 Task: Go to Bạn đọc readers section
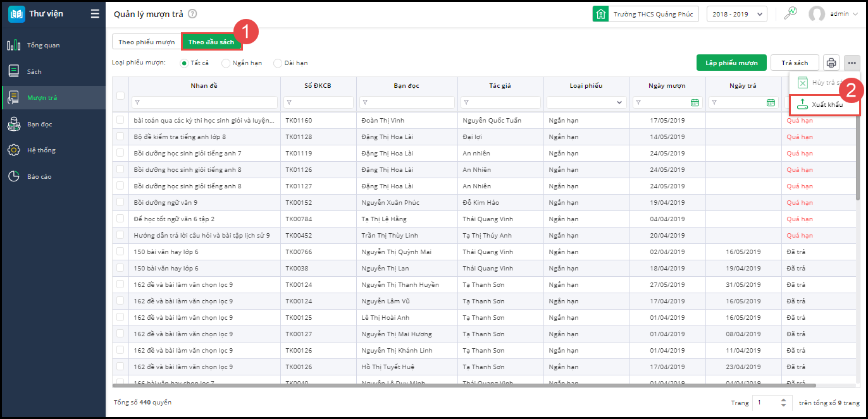[x=39, y=124]
